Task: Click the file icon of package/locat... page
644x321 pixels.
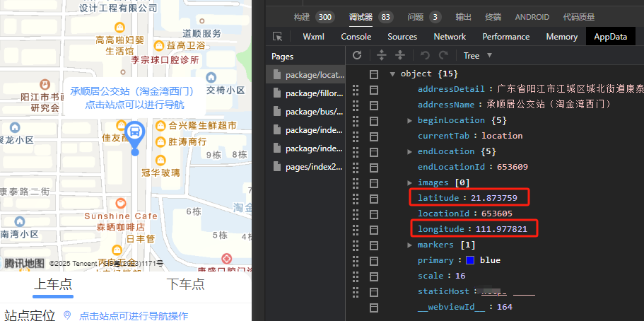Action: click(278, 75)
